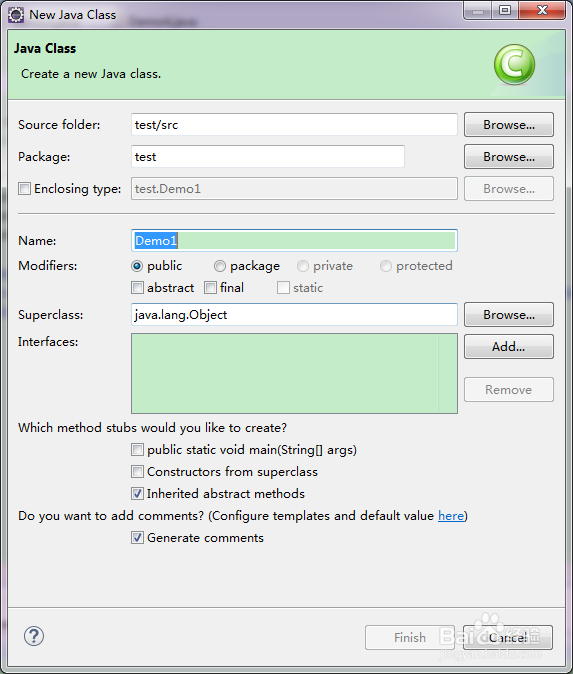This screenshot has height=674, width=573.
Task: Browse for the Superclass
Action: click(x=509, y=315)
